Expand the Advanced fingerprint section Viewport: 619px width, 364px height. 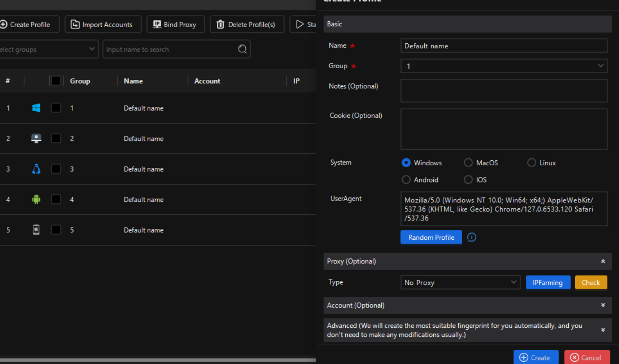tap(468, 330)
